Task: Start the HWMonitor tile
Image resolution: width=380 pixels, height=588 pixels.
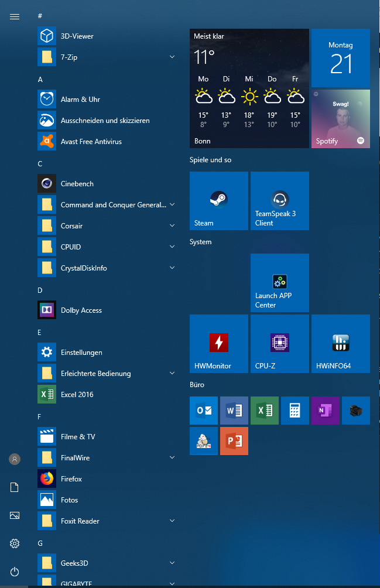Action: click(219, 344)
